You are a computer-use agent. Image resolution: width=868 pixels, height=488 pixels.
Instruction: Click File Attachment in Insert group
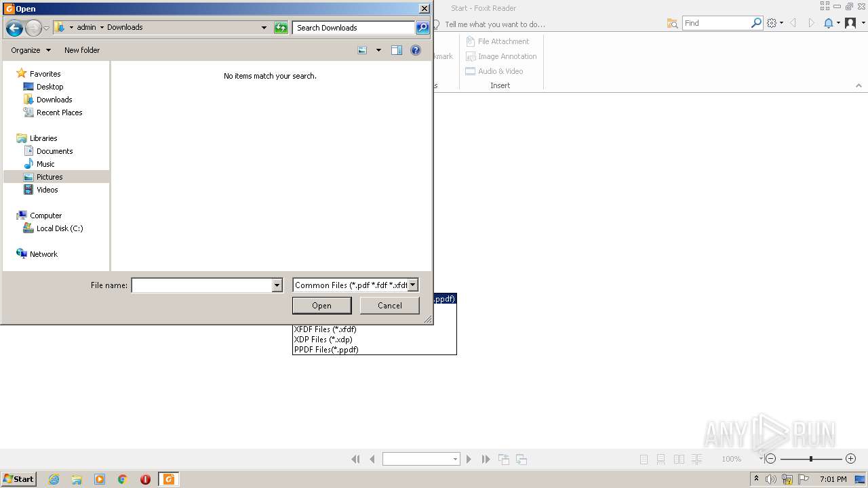click(497, 41)
